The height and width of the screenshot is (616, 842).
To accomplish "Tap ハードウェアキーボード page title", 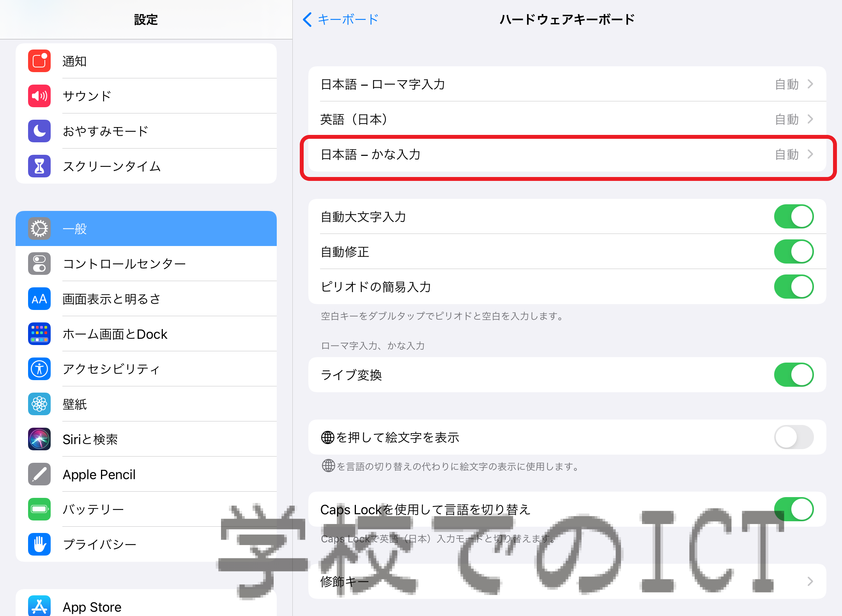I will click(x=567, y=19).
